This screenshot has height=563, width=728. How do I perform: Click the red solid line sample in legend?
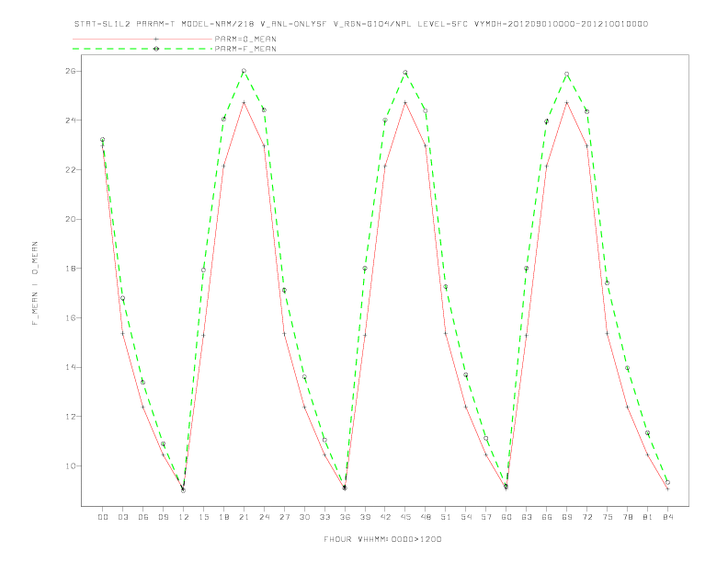click(x=142, y=39)
